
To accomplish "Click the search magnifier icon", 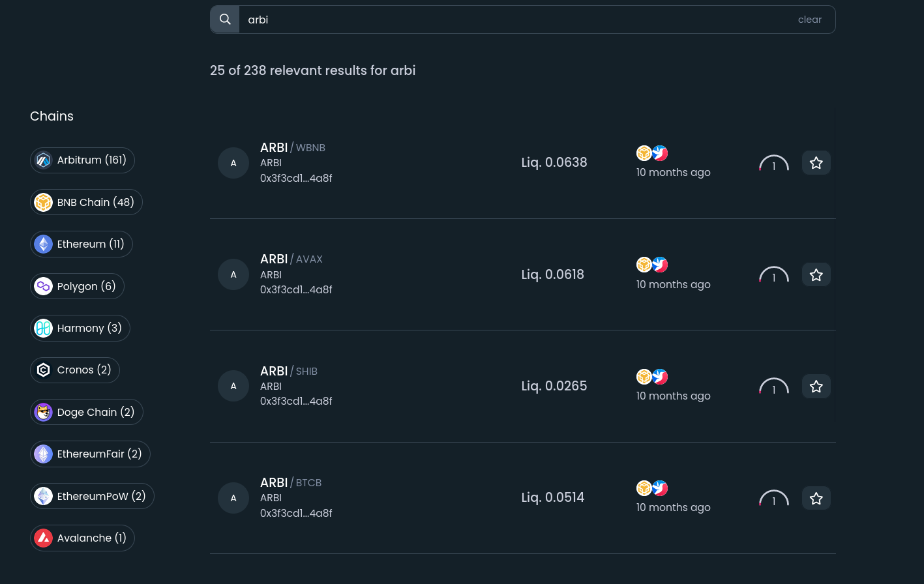I will click(225, 20).
